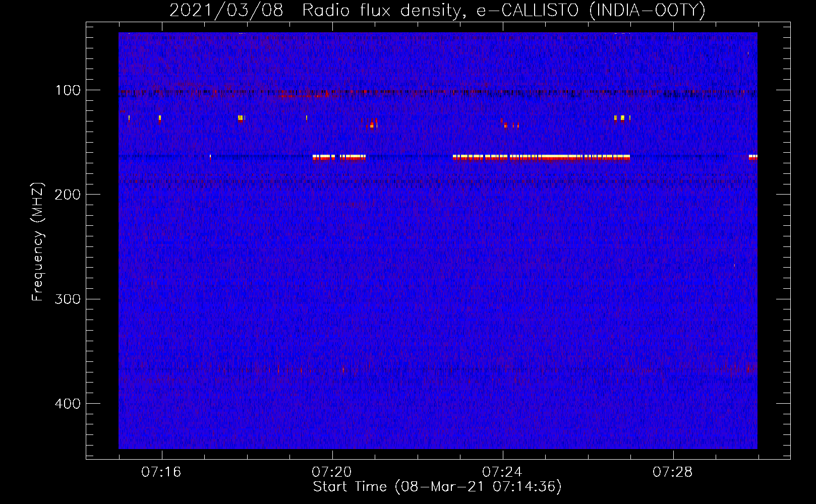
Task: Click the red-yellow spot near 07:21 at 135 MHz
Action: point(372,124)
